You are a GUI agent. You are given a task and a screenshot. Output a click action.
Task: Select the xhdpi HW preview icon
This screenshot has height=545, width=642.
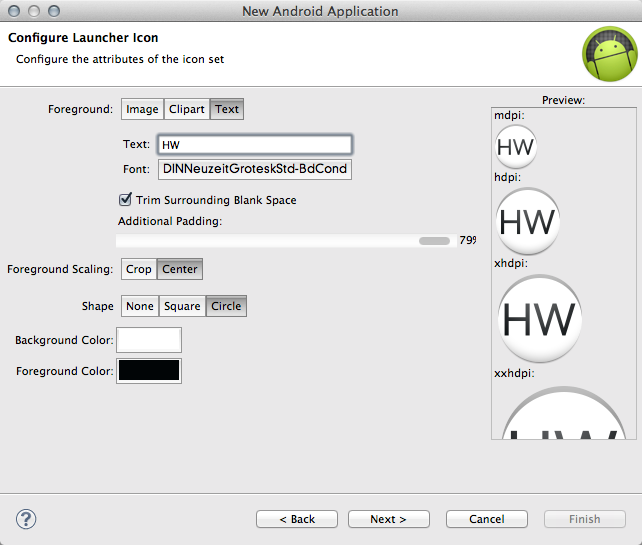[539, 319]
